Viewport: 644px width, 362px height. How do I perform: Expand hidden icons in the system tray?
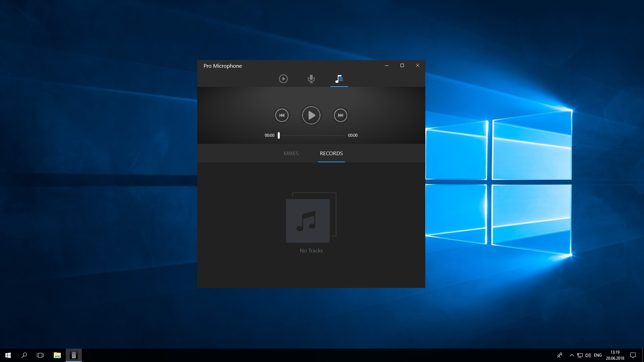[572, 355]
